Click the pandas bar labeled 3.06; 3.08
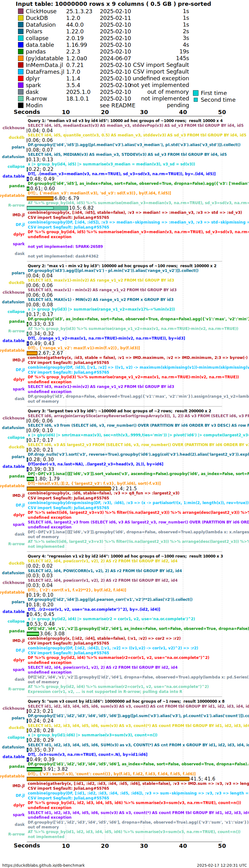This screenshot has width=249, height=868. pos(33,633)
